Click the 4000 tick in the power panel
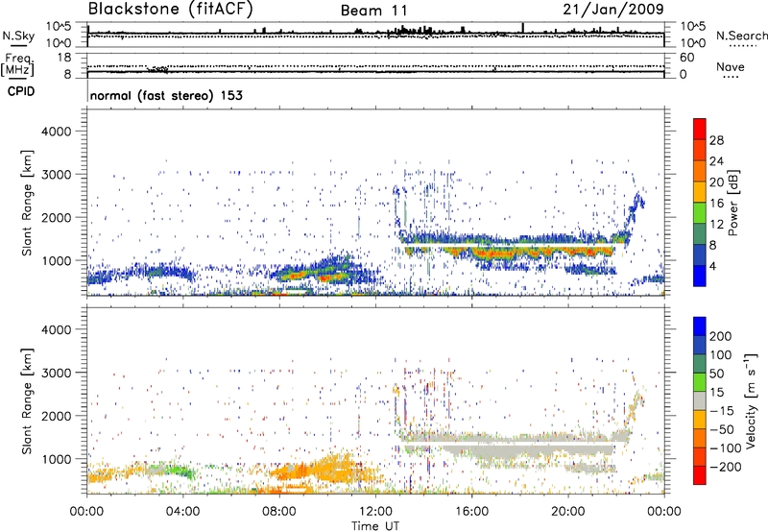Screen dimensions: 768x532 56,132
